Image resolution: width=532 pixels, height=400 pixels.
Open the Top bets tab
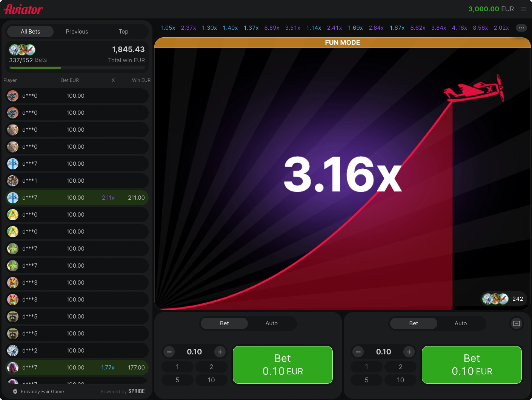pyautogui.click(x=123, y=32)
